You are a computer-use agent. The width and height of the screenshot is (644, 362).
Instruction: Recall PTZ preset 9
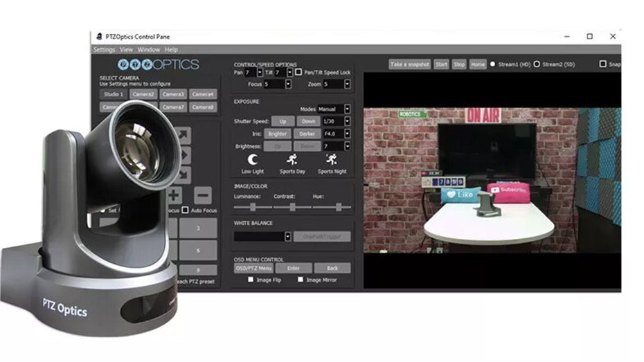point(198,270)
